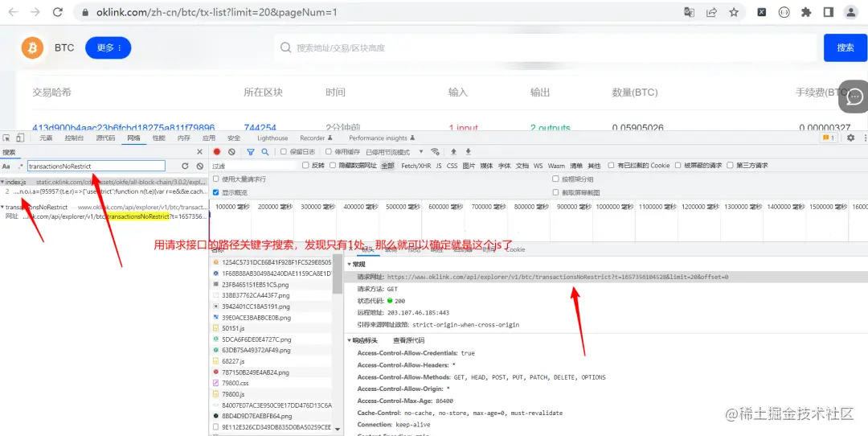
Task: Go back using the browser back arrow
Action: pyautogui.click(x=13, y=12)
